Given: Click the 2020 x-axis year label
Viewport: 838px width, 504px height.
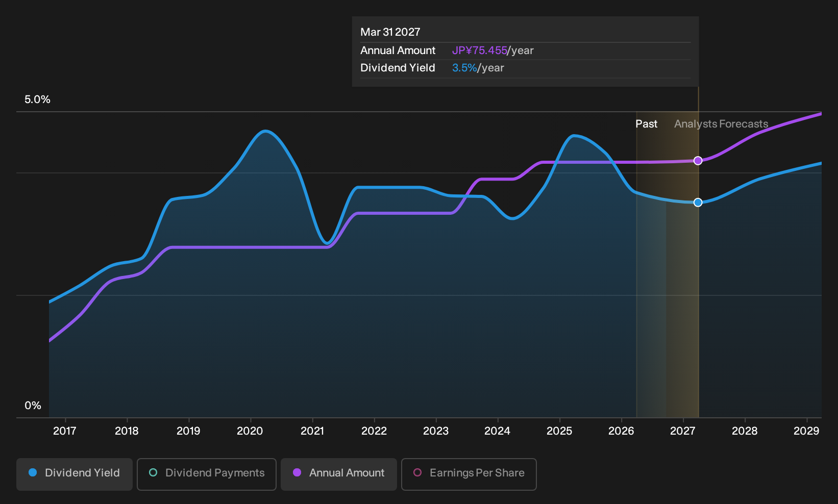Looking at the screenshot, I should coord(250,431).
